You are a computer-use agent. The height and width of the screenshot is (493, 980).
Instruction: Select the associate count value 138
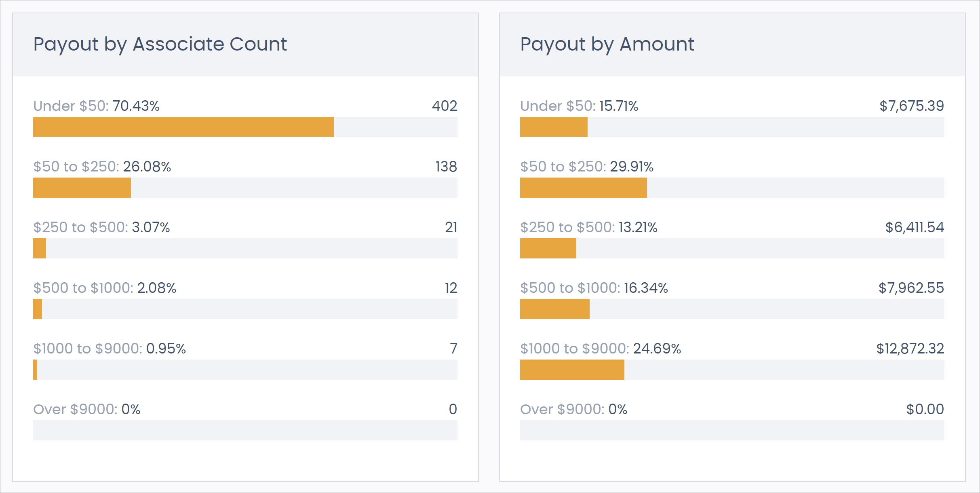pyautogui.click(x=446, y=167)
